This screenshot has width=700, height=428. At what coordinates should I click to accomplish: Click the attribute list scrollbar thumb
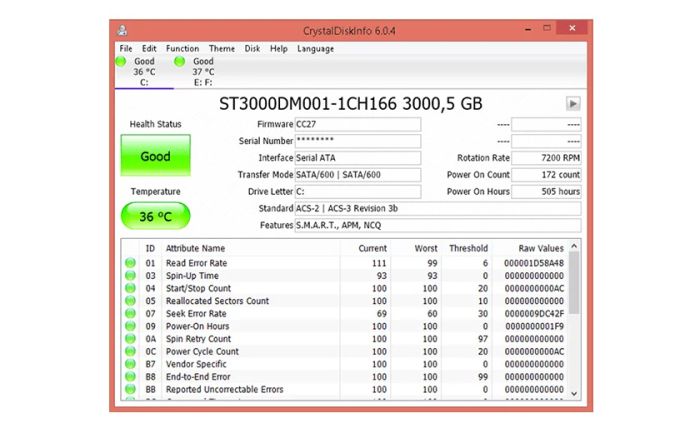574,283
